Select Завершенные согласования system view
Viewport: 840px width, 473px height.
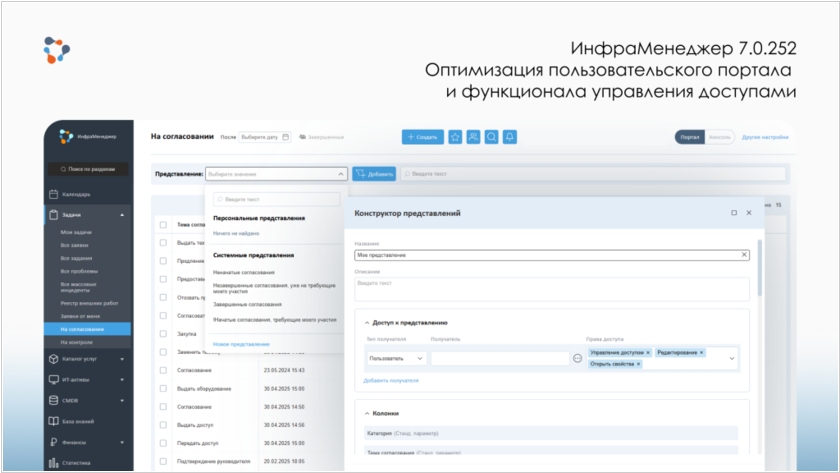point(248,304)
